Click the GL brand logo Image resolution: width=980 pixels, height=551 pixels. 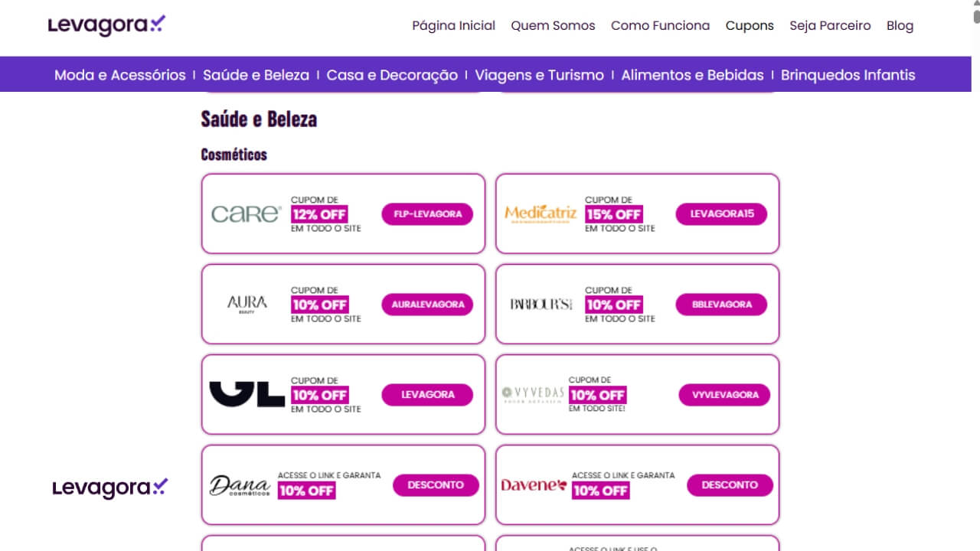click(x=247, y=394)
